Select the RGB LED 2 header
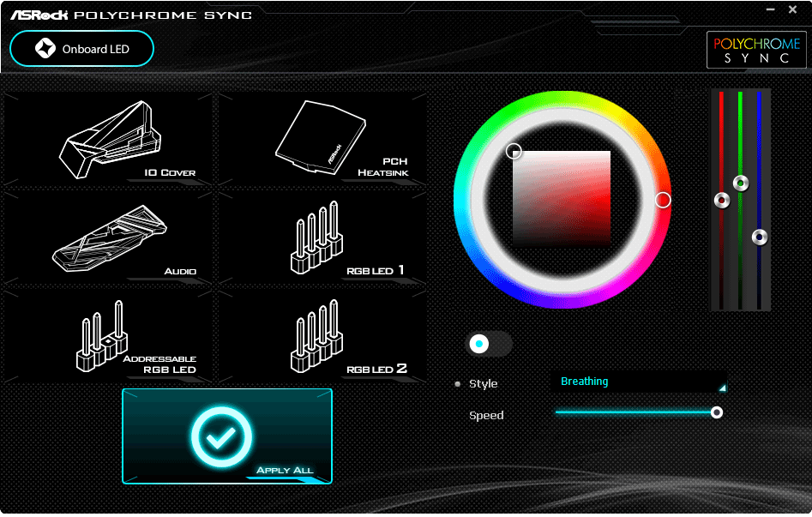The width and height of the screenshot is (812, 517). (x=322, y=336)
